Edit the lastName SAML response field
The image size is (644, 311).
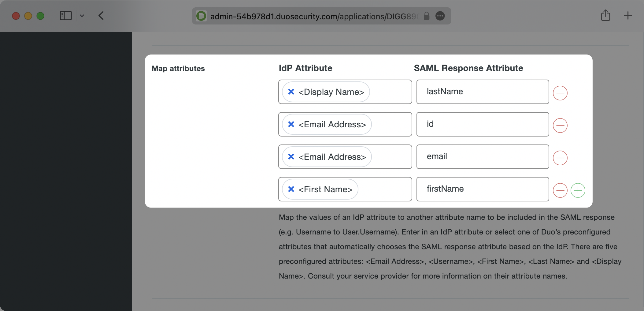[x=482, y=92]
